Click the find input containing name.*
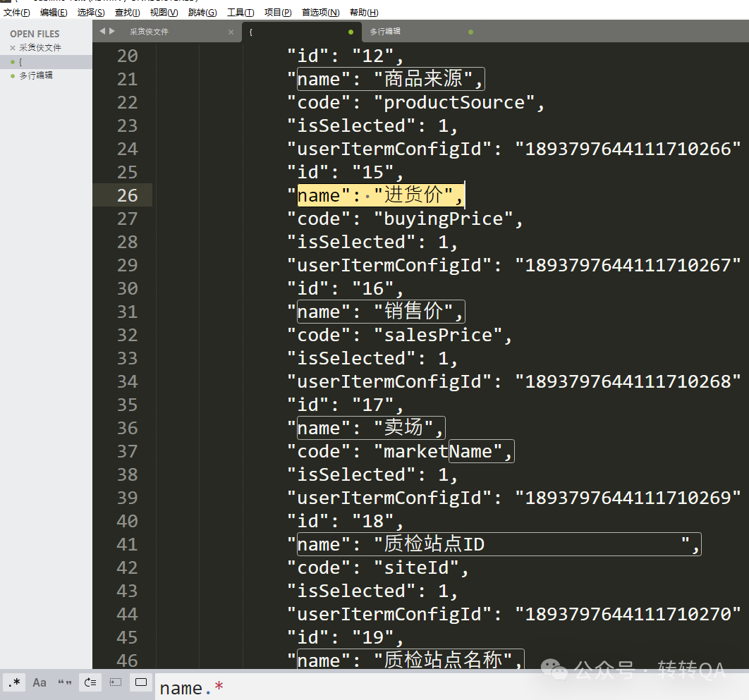749x700 pixels. click(x=451, y=688)
